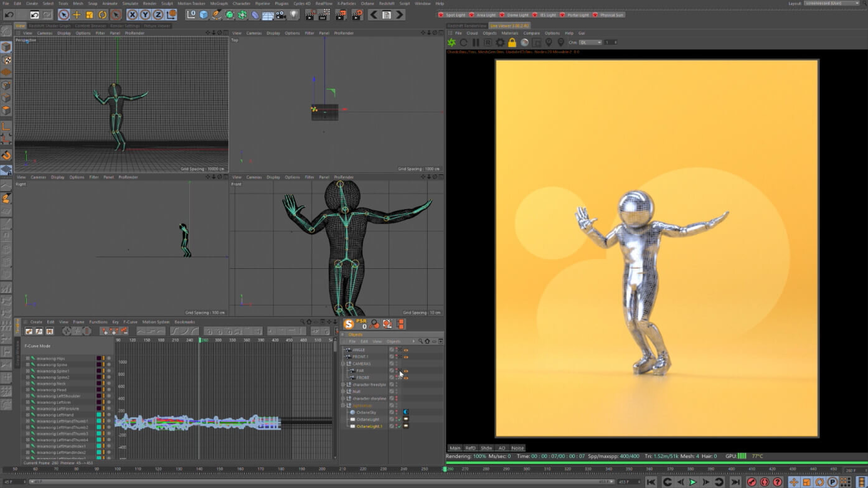Add an Octane Area Light
Viewport: 868px width, 488px height.
[483, 15]
